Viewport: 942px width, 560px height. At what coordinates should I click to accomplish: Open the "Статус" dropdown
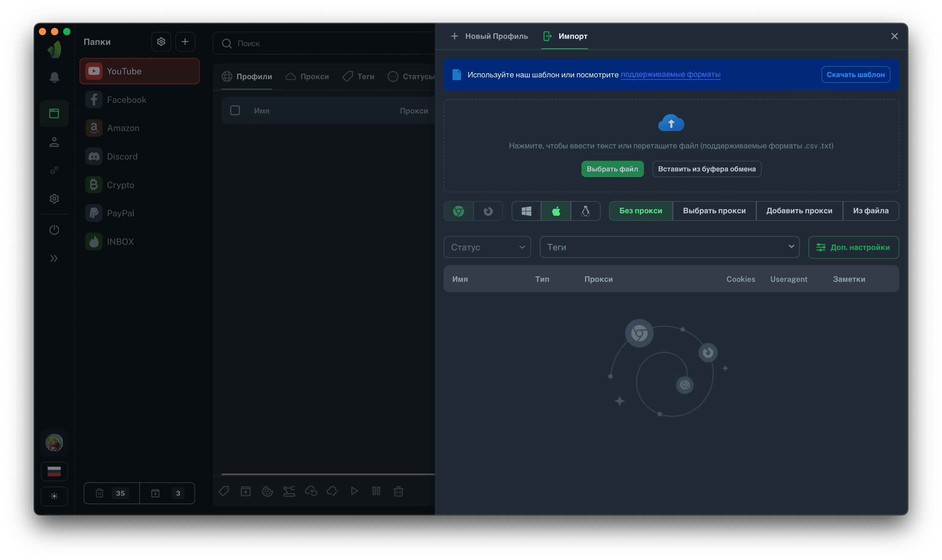click(x=487, y=247)
